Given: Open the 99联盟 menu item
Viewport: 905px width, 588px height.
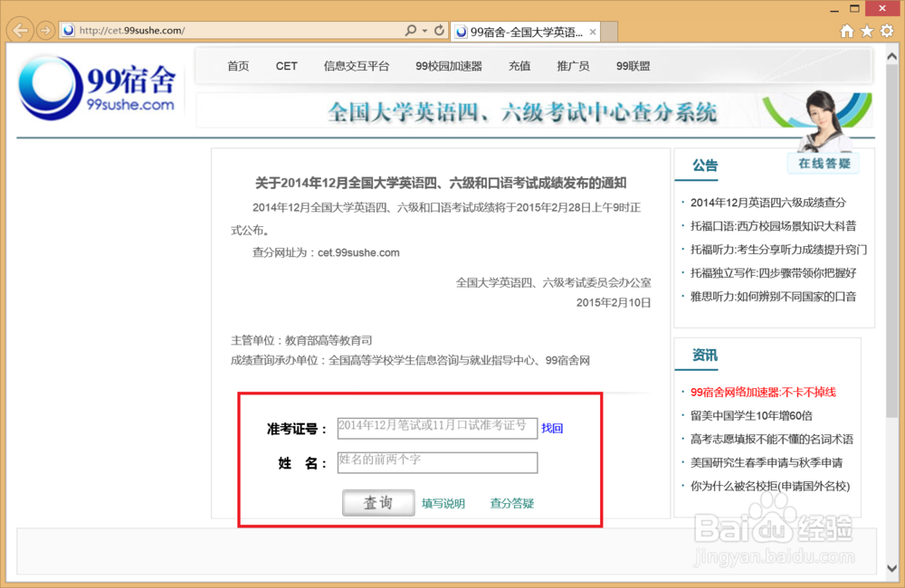Looking at the screenshot, I should click(633, 66).
